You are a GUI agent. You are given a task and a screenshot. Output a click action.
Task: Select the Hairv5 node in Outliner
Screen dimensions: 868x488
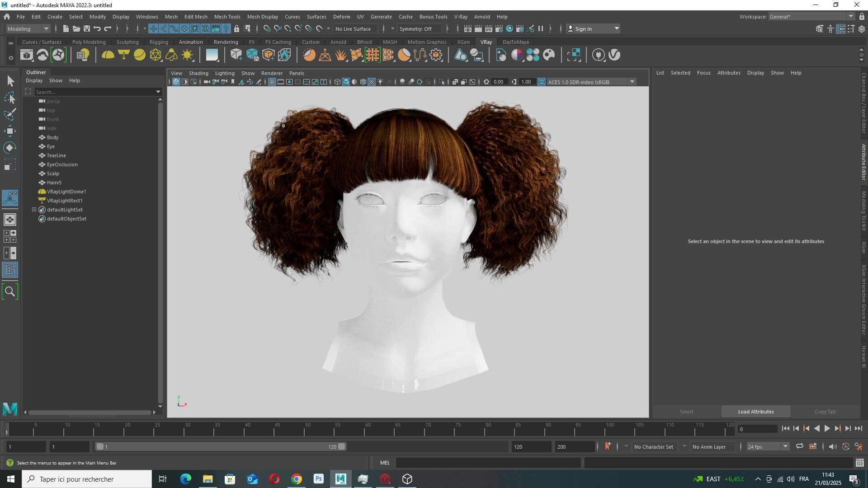tap(54, 183)
